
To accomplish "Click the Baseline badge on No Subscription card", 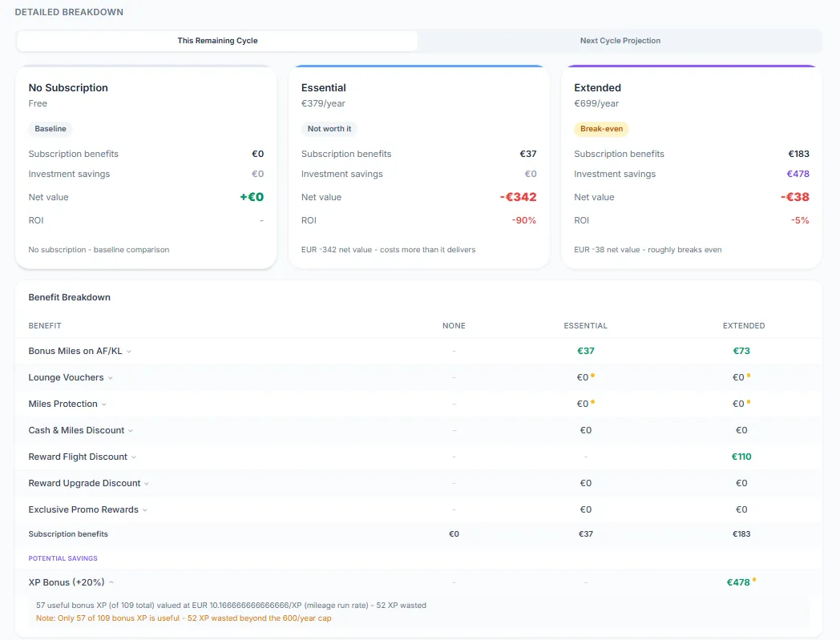I will (50, 129).
